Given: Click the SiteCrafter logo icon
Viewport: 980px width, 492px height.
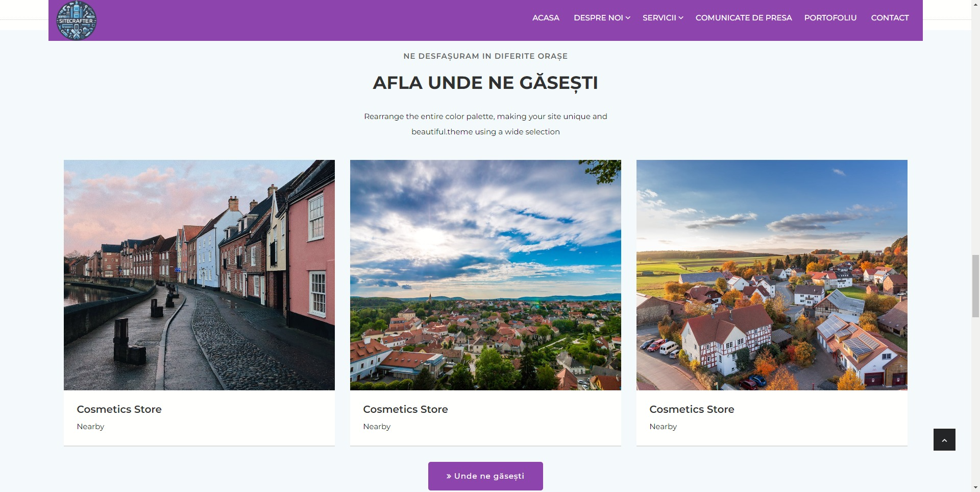Looking at the screenshot, I should (x=76, y=20).
